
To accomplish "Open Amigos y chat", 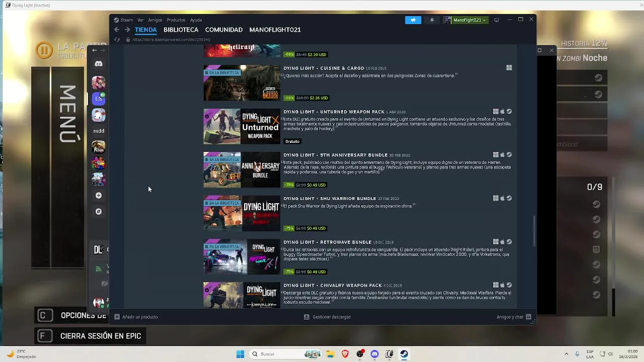I will (x=514, y=317).
